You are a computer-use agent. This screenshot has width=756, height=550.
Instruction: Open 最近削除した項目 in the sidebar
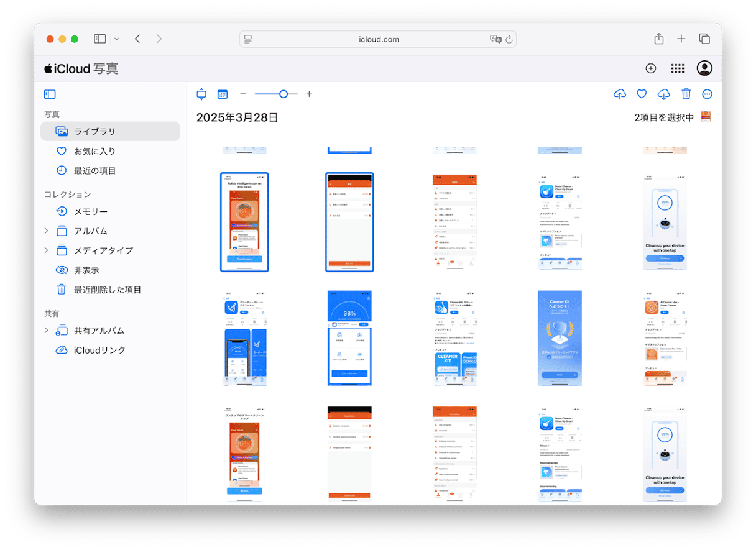(x=107, y=290)
